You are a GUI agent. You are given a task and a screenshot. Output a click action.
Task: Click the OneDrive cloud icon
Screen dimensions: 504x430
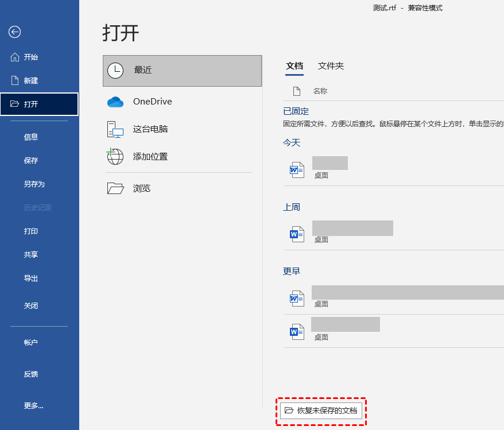(x=115, y=102)
